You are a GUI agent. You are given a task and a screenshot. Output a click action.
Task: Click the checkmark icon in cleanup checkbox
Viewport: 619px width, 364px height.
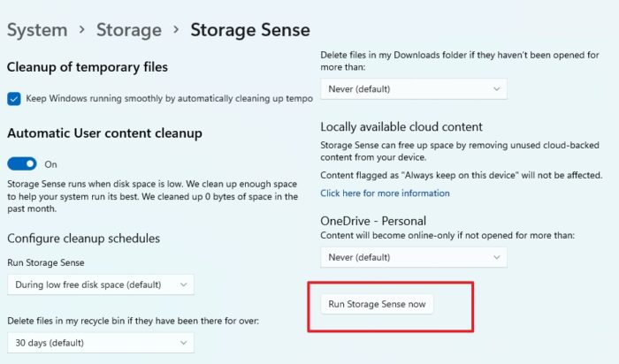coord(14,99)
